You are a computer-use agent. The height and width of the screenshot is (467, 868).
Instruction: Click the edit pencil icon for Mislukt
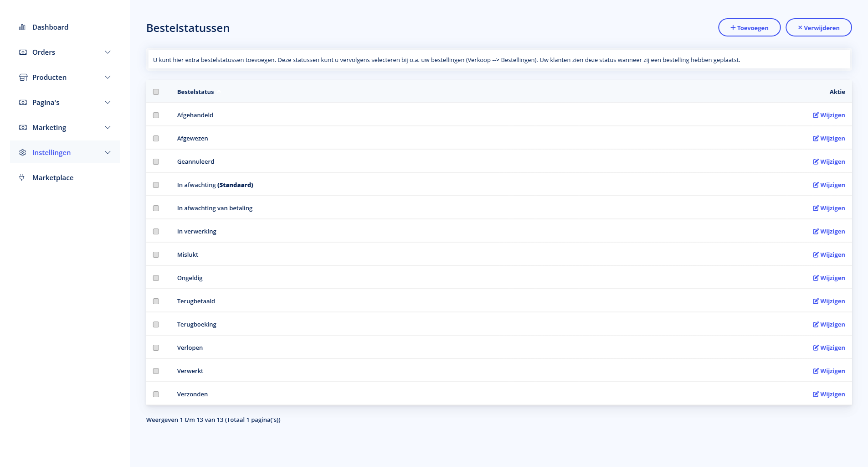point(816,255)
